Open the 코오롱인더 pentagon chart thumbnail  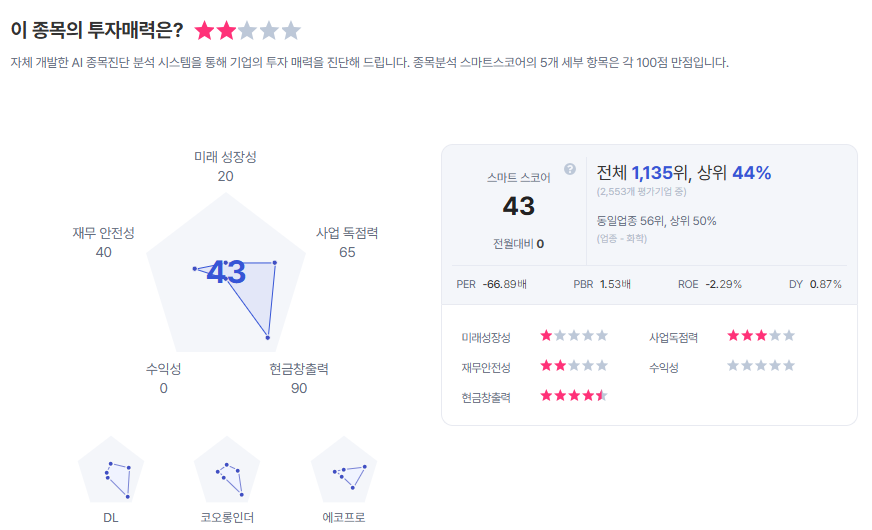click(227, 472)
